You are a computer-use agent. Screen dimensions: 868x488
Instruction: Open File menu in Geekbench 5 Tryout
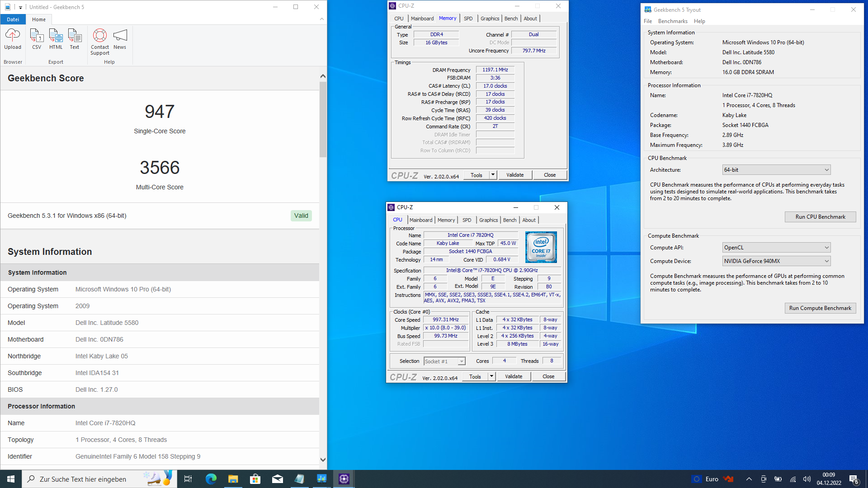648,21
